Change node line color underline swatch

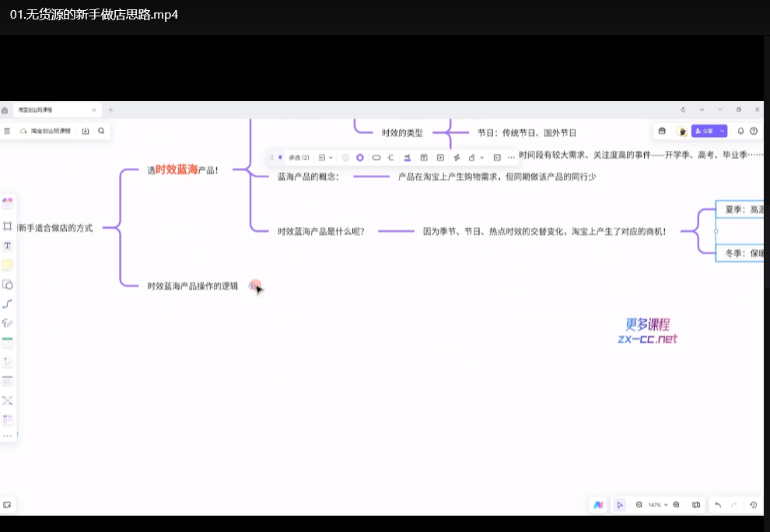click(407, 158)
